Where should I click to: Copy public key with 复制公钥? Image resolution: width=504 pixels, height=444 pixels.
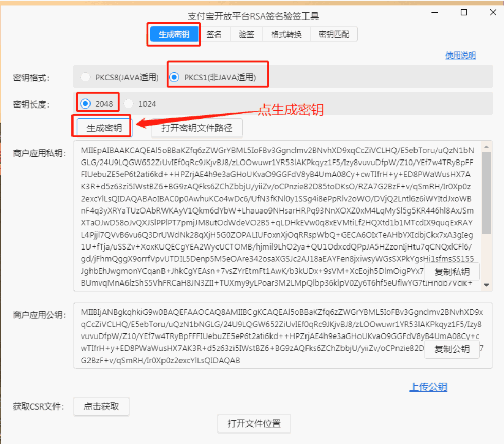(452, 349)
